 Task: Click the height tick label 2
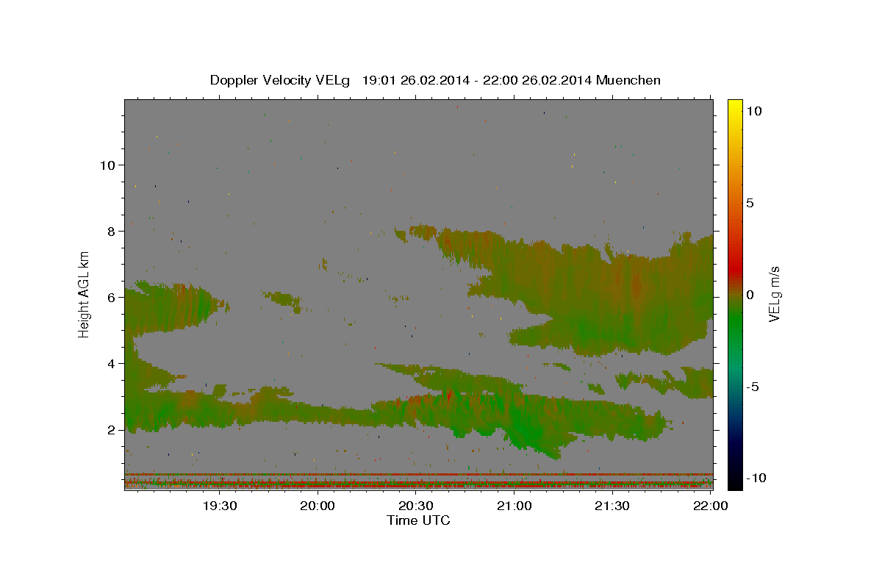coord(113,430)
